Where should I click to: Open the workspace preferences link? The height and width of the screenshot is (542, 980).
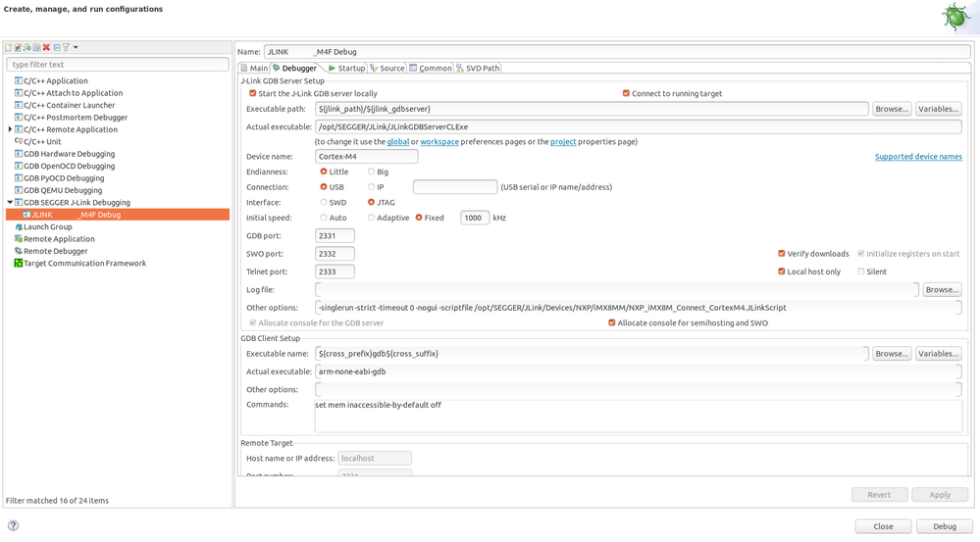click(439, 142)
